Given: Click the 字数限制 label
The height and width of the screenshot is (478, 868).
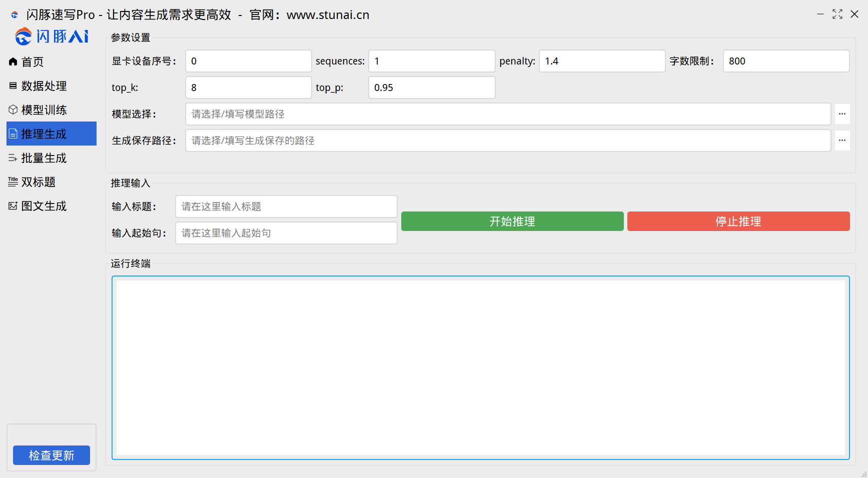Looking at the screenshot, I should pos(692,61).
